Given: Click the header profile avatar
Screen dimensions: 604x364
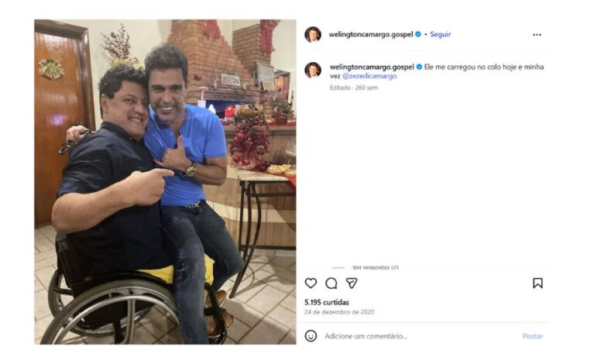Looking at the screenshot, I should (313, 34).
